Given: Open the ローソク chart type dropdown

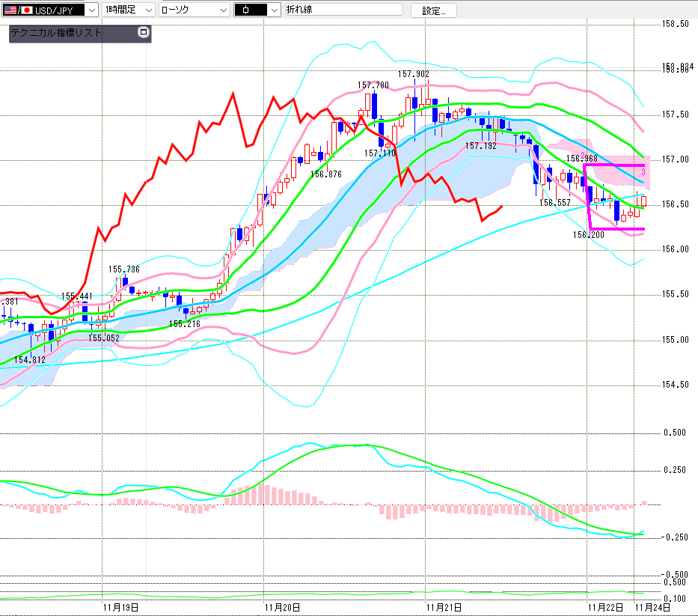Looking at the screenshot, I should tap(222, 10).
